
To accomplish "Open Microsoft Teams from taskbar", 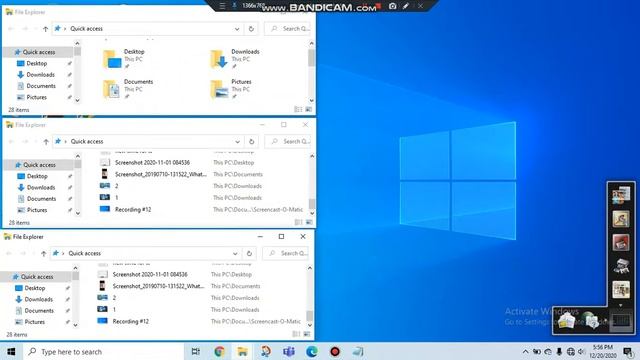I will pyautogui.click(x=289, y=351).
